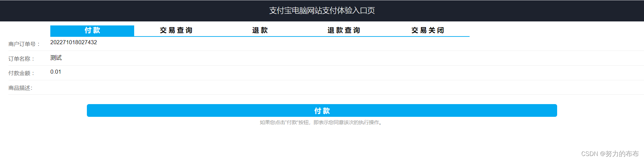Click the 商品描述 label
644x160 pixels.
click(20, 88)
